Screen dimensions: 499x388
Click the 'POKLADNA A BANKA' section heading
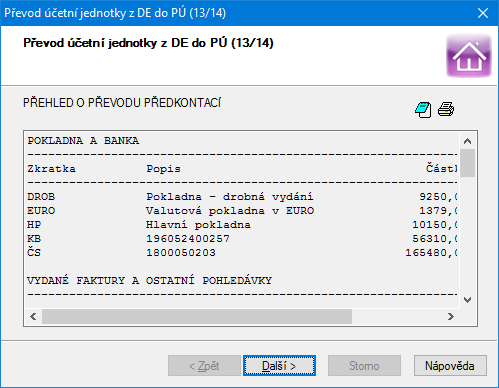(83, 141)
